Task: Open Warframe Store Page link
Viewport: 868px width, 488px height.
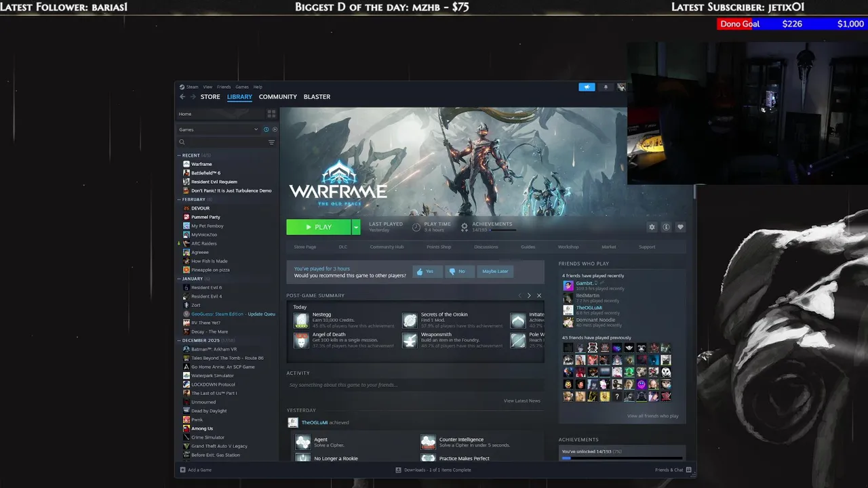Action: (305, 247)
